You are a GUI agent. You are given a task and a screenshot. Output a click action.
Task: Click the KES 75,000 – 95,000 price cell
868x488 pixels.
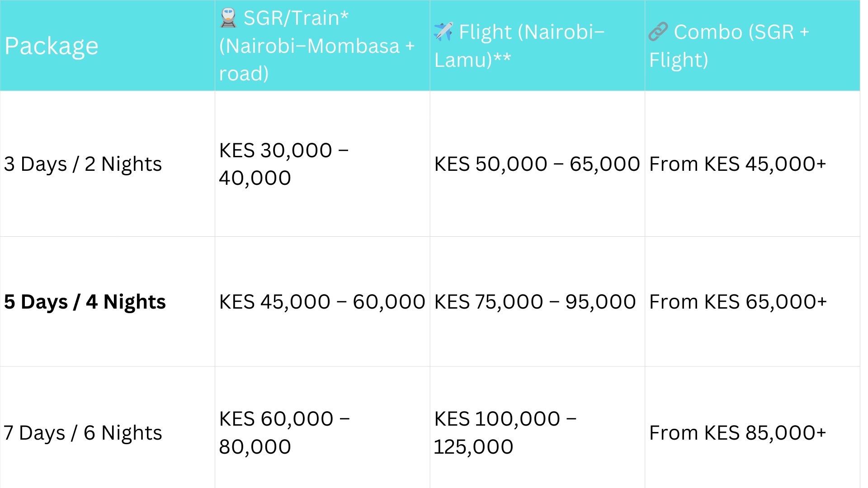[535, 302]
